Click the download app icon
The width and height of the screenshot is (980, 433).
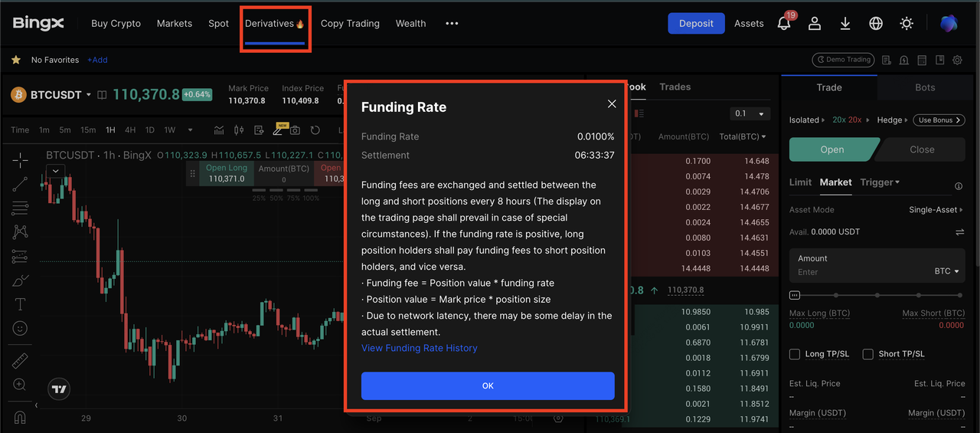pyautogui.click(x=845, y=23)
